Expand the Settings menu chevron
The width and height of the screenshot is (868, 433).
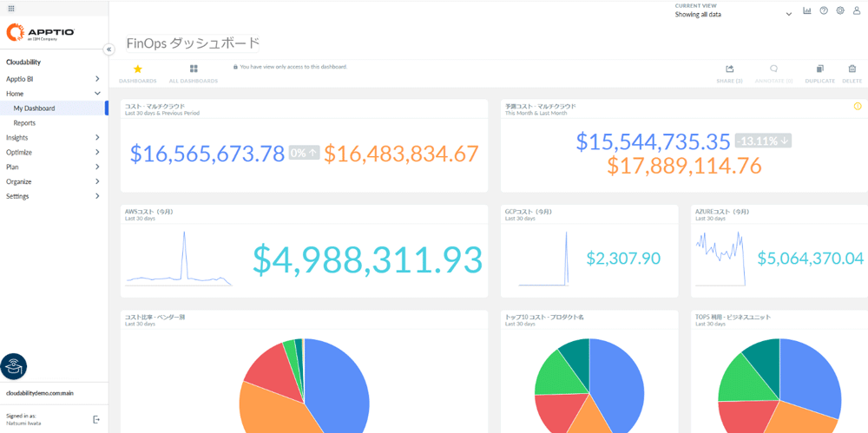pyautogui.click(x=97, y=196)
